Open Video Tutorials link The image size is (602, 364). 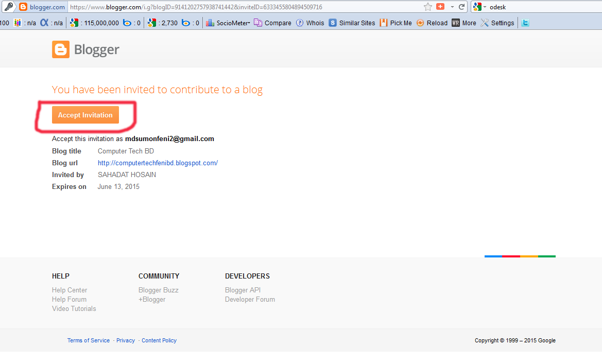pyautogui.click(x=74, y=308)
